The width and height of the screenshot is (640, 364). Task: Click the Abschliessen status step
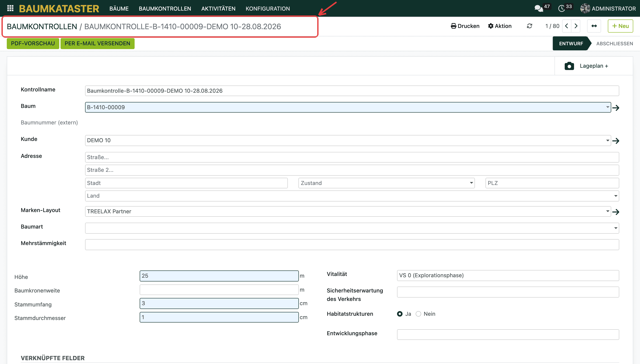615,44
